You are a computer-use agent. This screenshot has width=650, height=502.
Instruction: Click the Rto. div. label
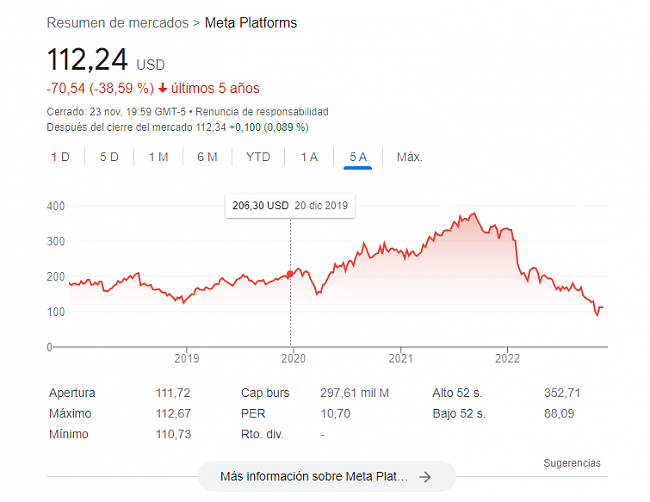(262, 434)
